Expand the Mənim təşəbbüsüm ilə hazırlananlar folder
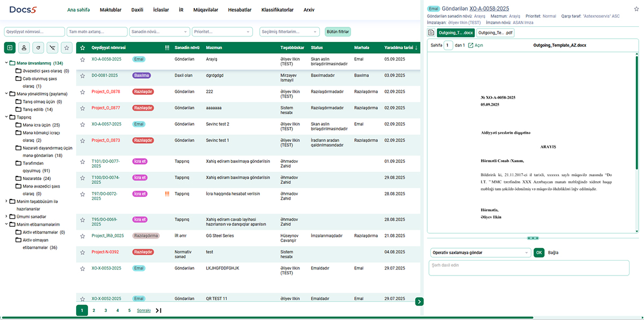 pos(6,202)
